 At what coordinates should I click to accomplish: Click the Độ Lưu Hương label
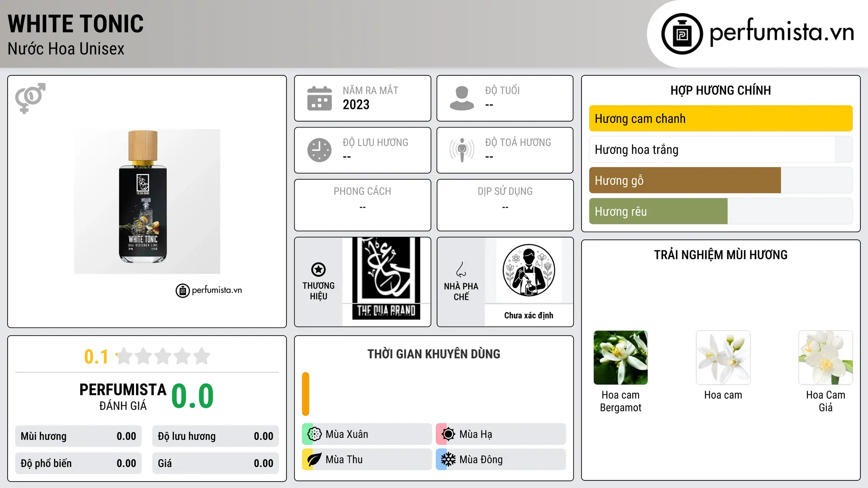[x=376, y=143]
